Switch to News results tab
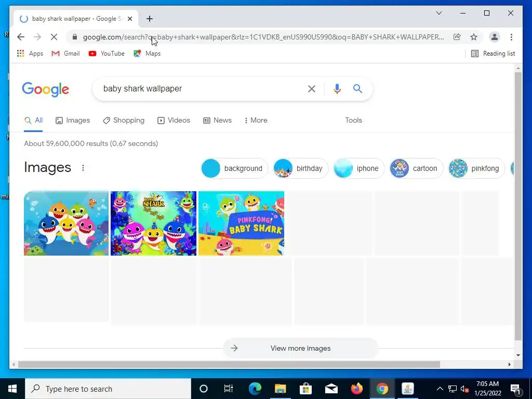Screen dimensions: 532x399 217,121
